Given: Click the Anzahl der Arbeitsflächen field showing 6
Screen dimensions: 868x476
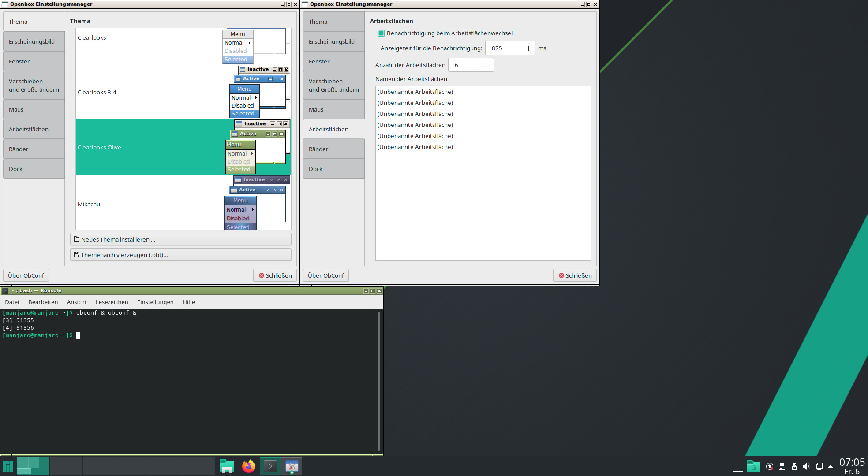Looking at the screenshot, I should pos(459,65).
